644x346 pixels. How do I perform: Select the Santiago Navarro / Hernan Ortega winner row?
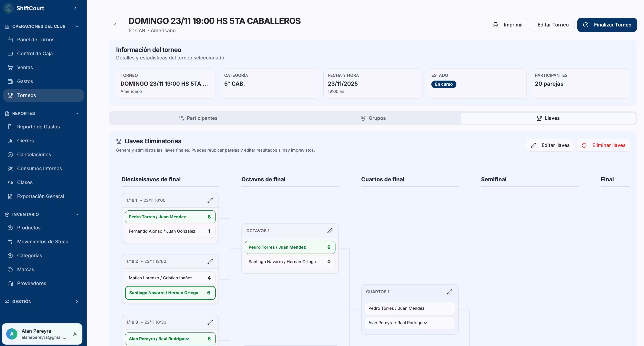coord(170,293)
